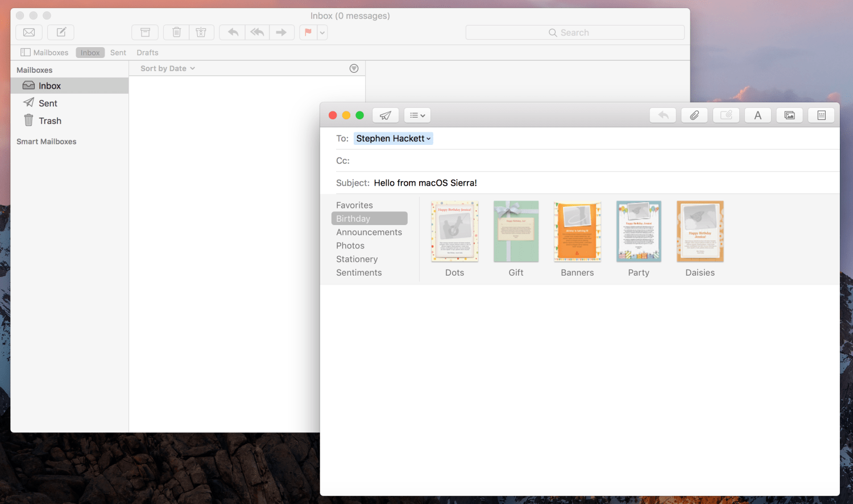Click the reply arrow in the compose window toolbar
Viewport: 853px width, 504px height.
click(663, 115)
